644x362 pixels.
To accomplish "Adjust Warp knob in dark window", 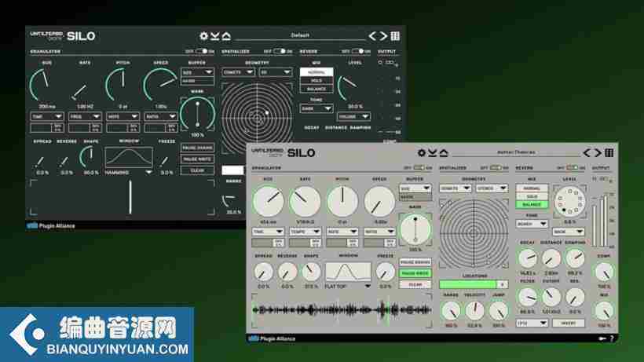I will [198, 115].
